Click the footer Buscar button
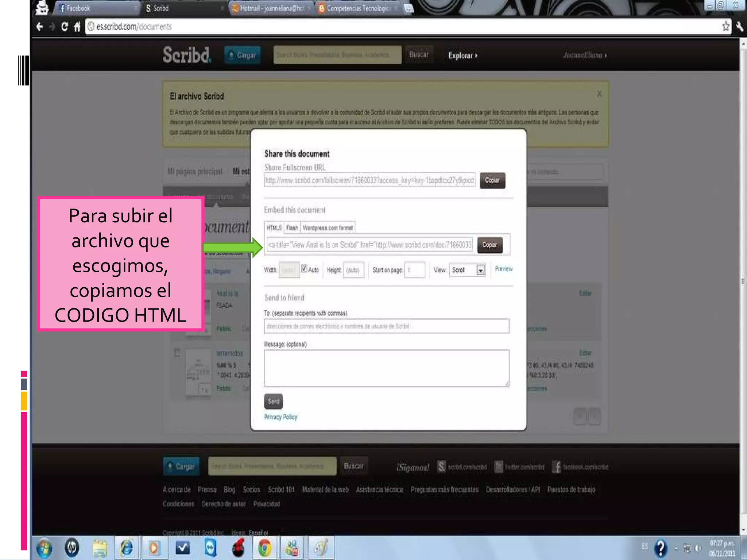The image size is (747, 560). click(x=354, y=466)
